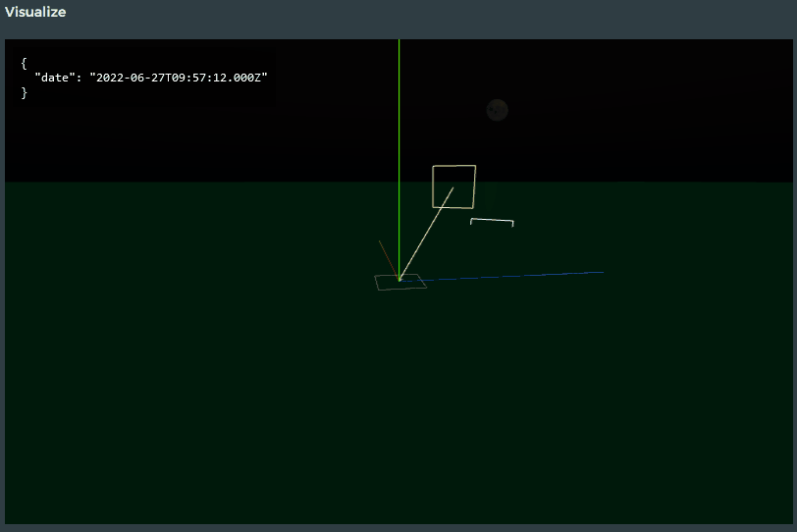This screenshot has height=532, width=797.
Task: Click the ground square outline at the origin
Action: [400, 282]
